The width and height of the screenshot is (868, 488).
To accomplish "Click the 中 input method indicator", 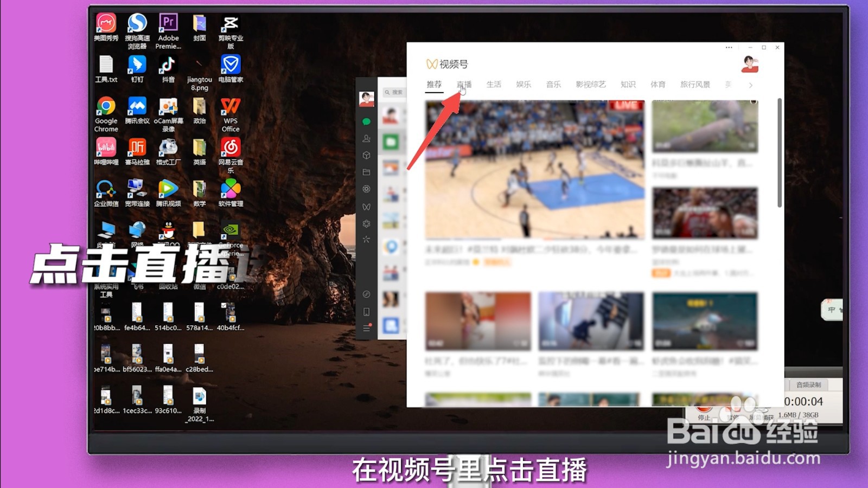I will pyautogui.click(x=831, y=310).
